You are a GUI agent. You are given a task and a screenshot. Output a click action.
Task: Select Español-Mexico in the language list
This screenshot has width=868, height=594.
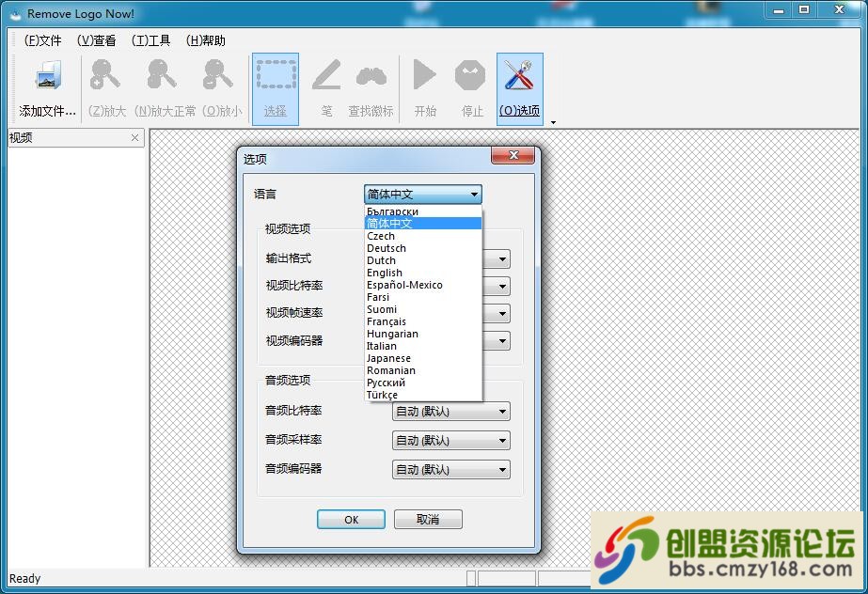[423, 285]
